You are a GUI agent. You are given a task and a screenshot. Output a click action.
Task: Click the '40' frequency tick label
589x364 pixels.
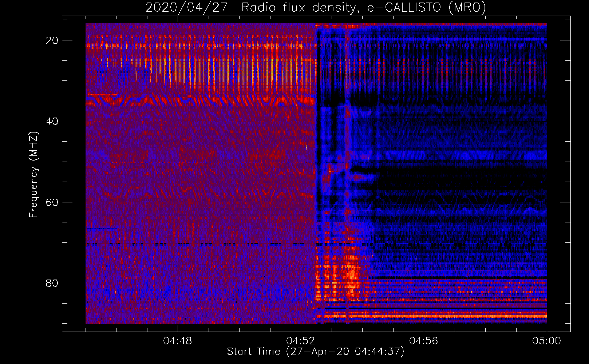pyautogui.click(x=52, y=121)
